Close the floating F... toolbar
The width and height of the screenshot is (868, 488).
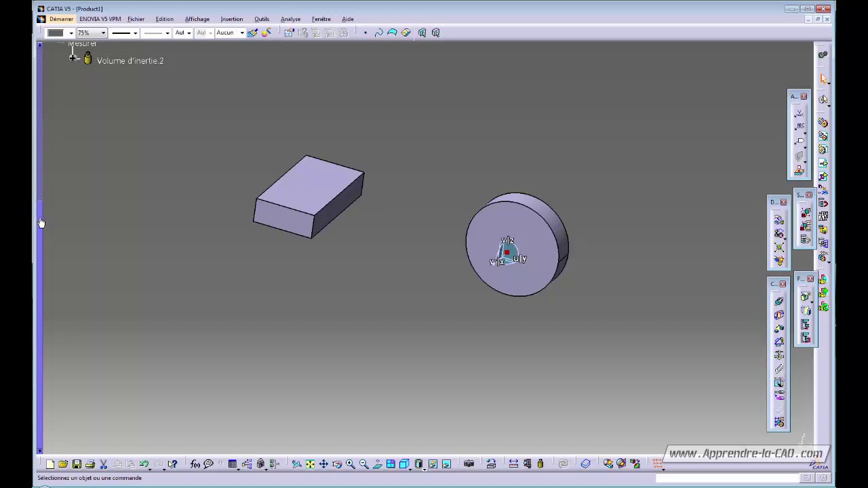pos(810,279)
